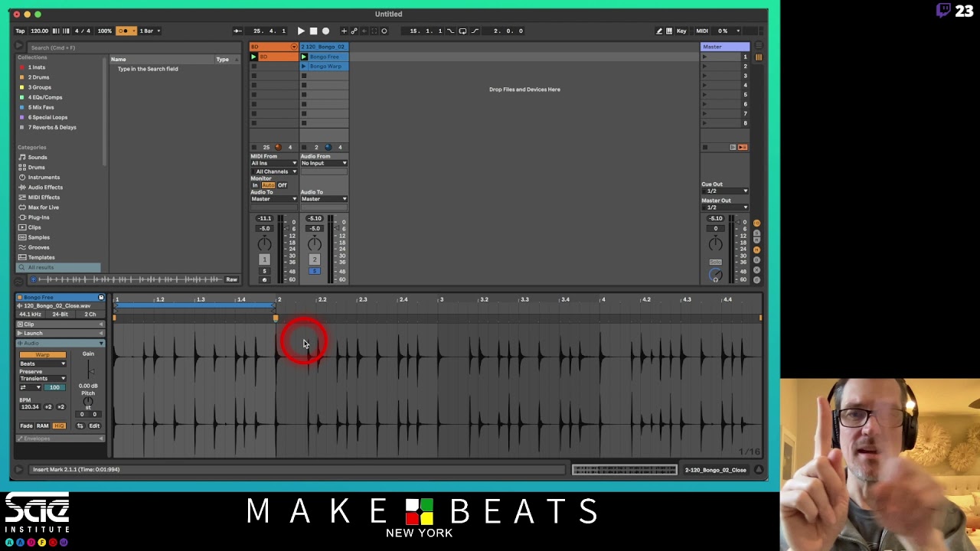Unsolo track 2 with S button
This screenshot has height=551, width=980.
(x=315, y=271)
